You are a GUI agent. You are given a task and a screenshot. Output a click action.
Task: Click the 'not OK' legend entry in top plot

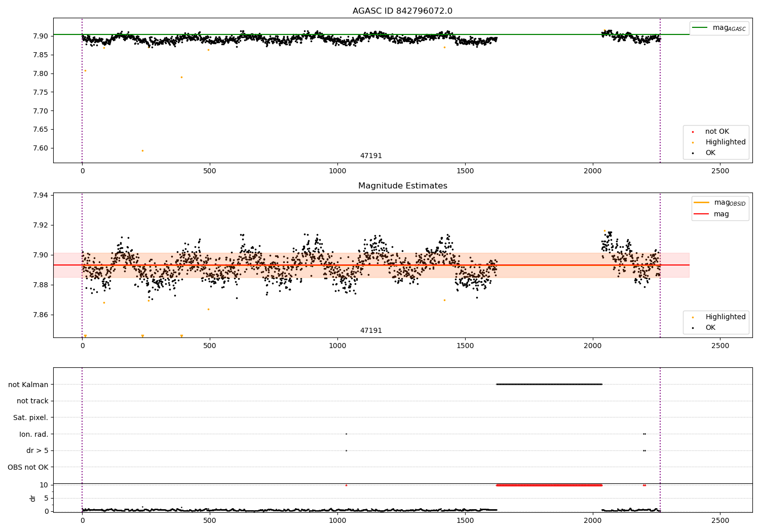point(710,132)
